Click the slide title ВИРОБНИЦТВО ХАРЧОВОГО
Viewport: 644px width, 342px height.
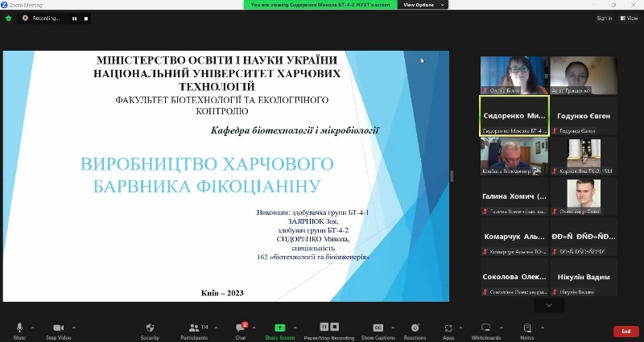pyautogui.click(x=207, y=164)
